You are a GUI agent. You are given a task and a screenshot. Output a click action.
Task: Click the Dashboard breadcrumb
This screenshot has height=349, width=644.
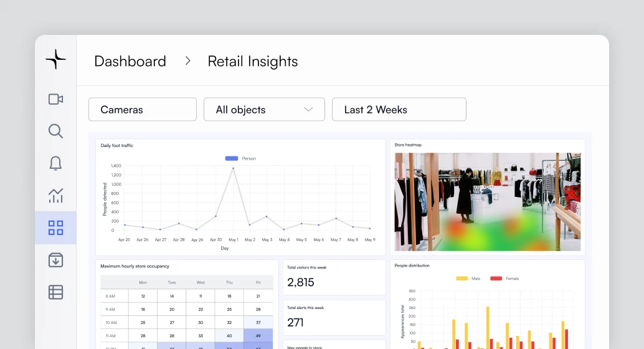(130, 61)
